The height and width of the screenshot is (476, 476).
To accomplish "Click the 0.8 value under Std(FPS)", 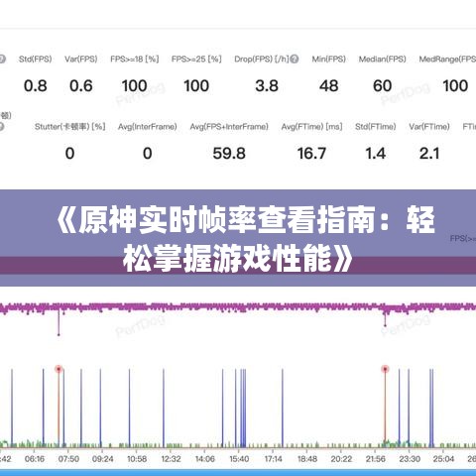I will (x=36, y=86).
